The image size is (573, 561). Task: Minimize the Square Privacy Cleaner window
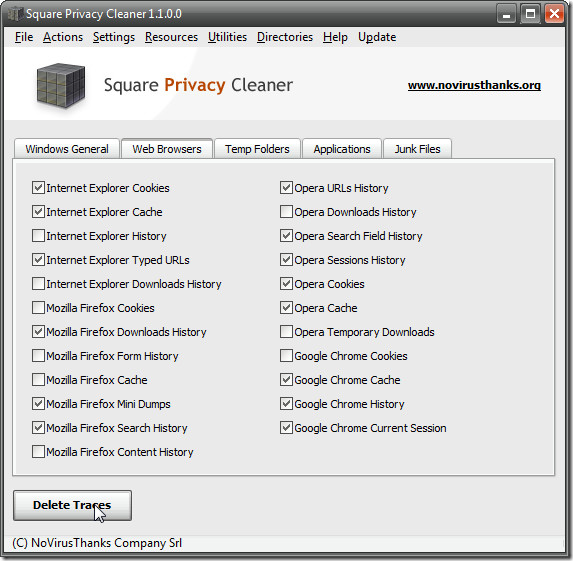click(x=506, y=15)
